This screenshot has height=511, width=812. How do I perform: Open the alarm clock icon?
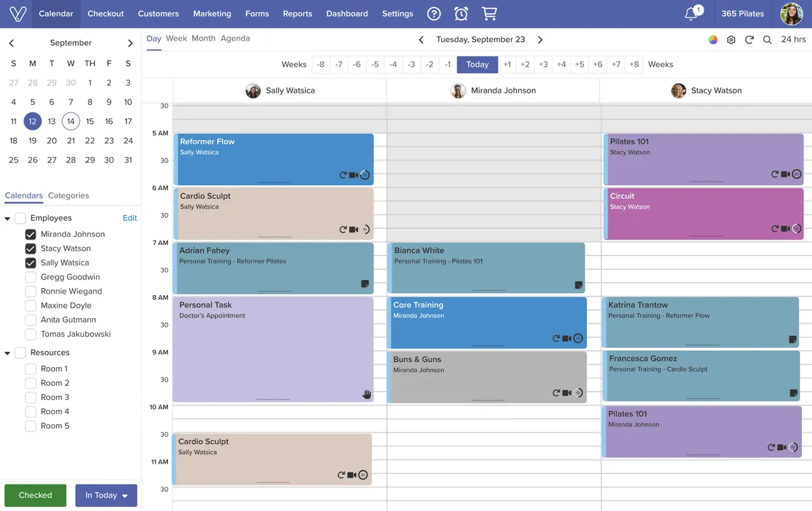pos(461,14)
